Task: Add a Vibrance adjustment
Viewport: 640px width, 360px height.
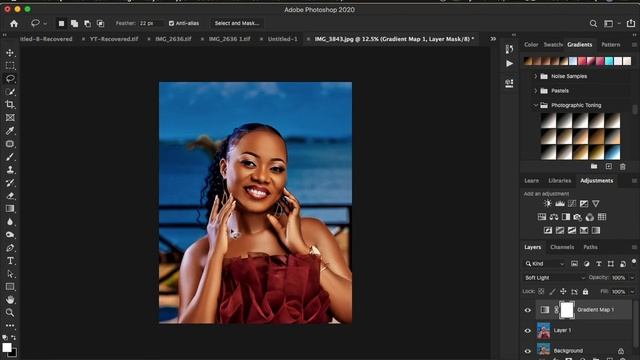Action: coord(596,203)
